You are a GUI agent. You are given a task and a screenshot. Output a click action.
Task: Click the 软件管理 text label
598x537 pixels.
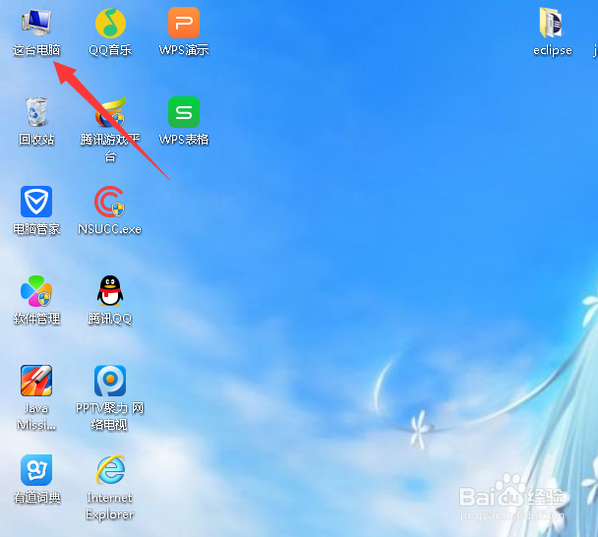click(37, 318)
